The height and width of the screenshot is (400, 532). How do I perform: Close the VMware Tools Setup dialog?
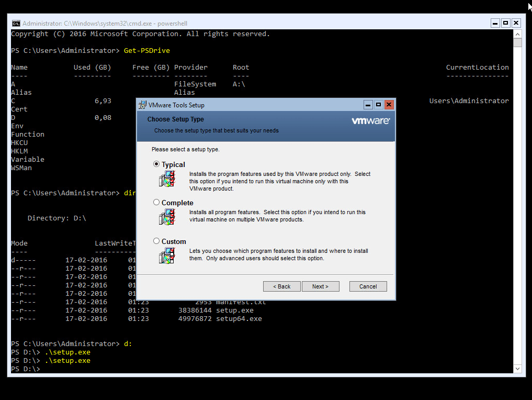[389, 105]
